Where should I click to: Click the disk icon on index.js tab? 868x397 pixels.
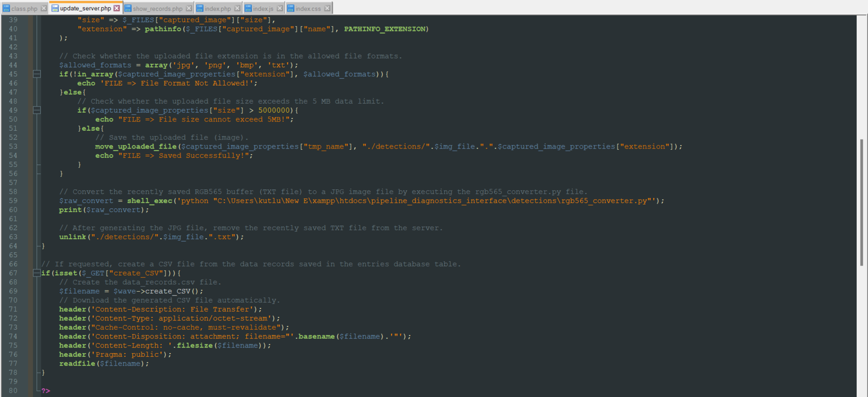pos(248,8)
